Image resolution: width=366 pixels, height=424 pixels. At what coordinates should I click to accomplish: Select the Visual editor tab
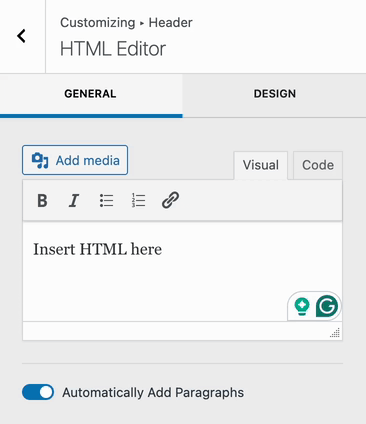point(261,165)
